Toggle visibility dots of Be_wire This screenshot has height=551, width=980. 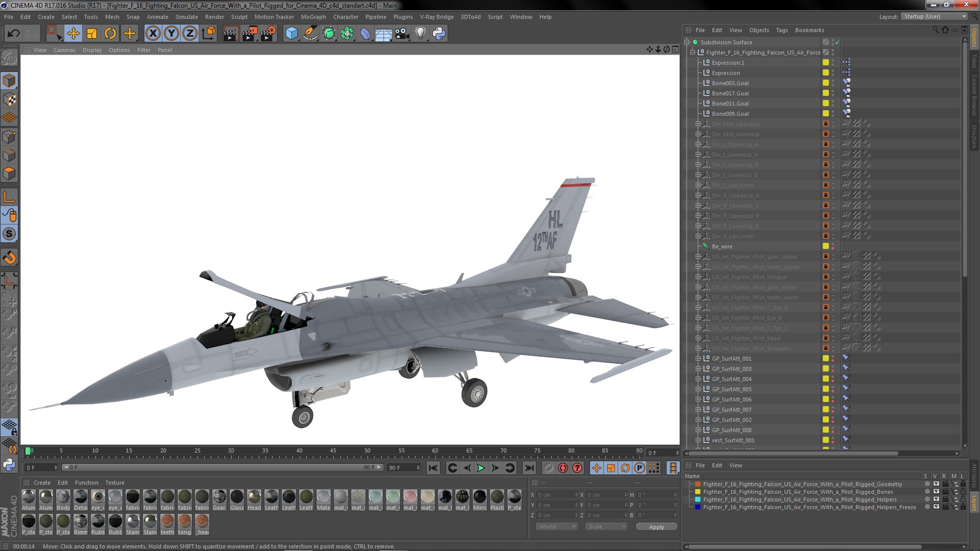(833, 246)
